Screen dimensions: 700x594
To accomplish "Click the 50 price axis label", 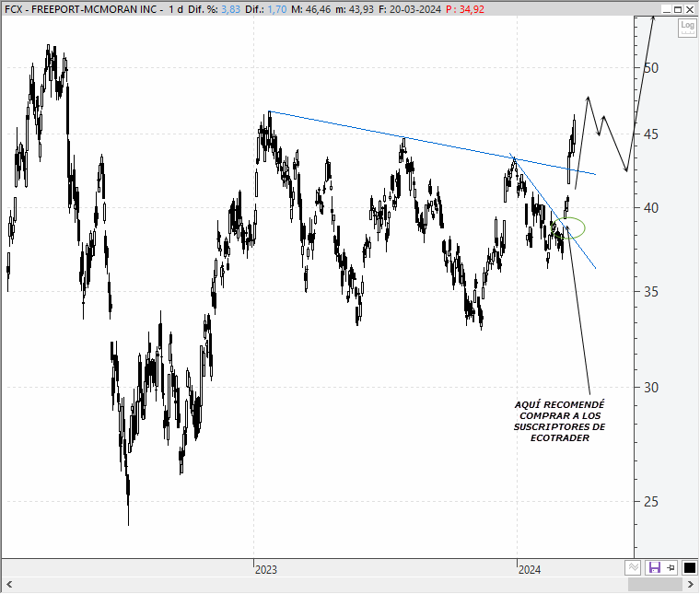I will pos(651,68).
